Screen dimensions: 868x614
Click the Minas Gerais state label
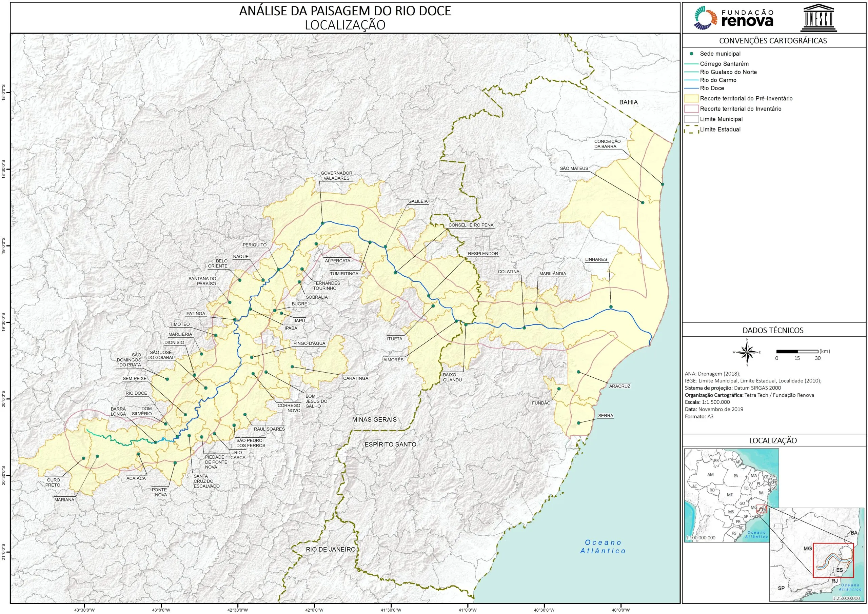pyautogui.click(x=374, y=419)
